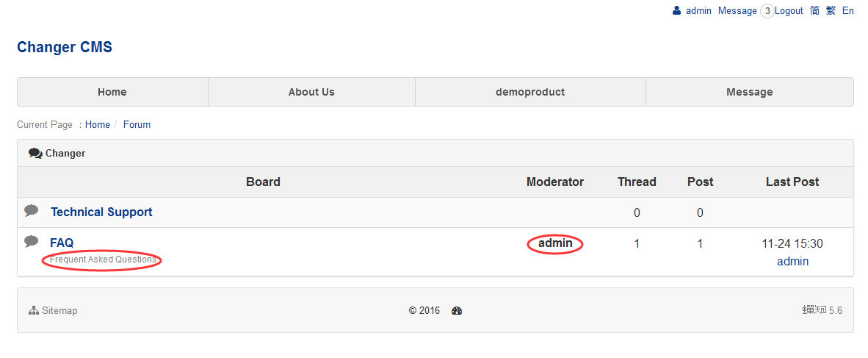Click the Changer forum chat bubbles icon
This screenshot has width=868, height=358.
point(35,154)
